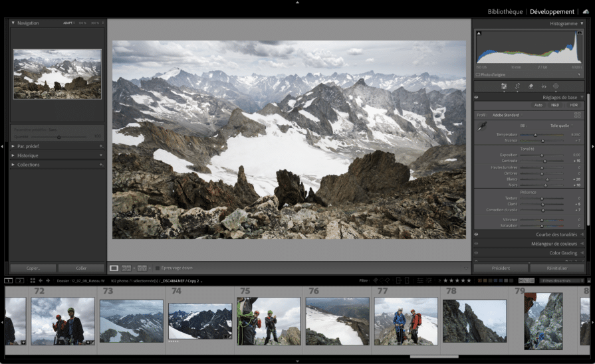
Task: Adjust the Température slider
Action: click(x=542, y=135)
